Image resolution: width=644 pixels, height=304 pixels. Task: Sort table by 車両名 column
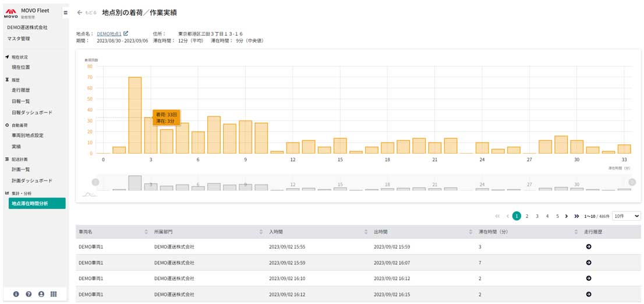(x=146, y=232)
